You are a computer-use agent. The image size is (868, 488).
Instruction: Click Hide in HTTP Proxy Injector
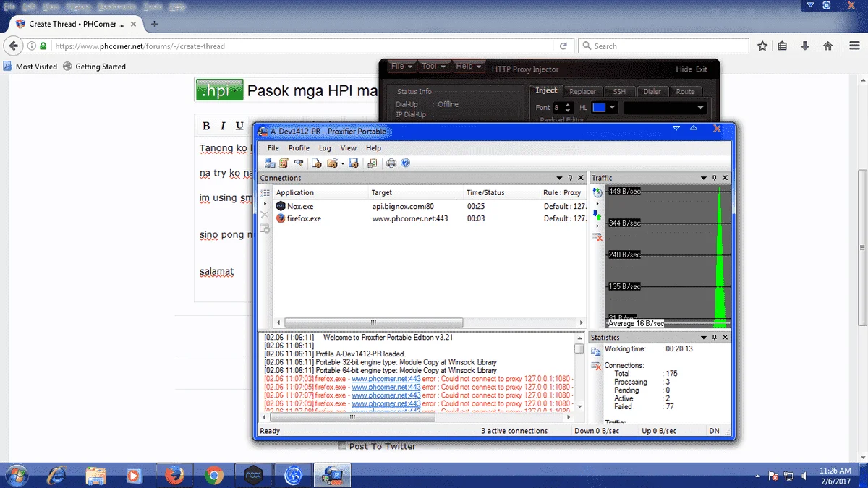684,69
